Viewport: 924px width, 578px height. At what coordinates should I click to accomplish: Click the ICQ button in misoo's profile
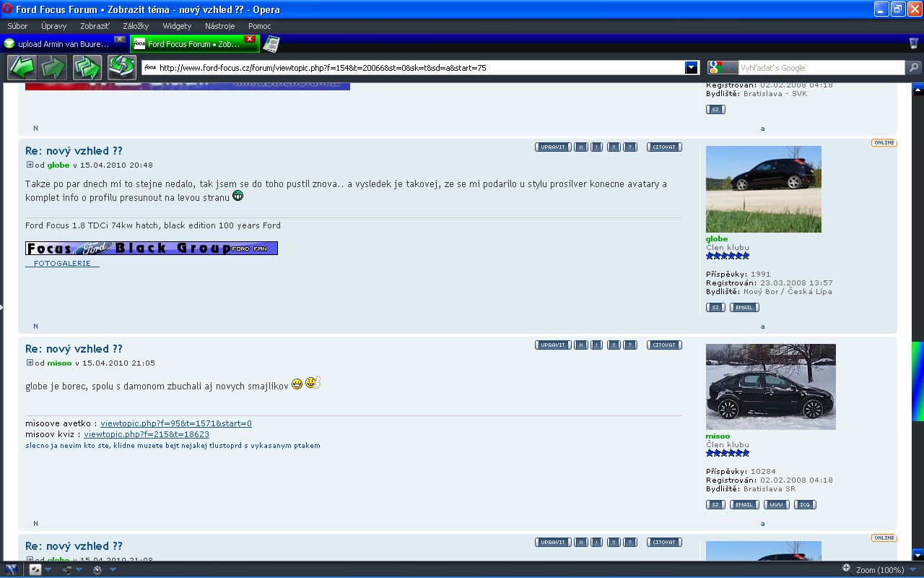[805, 505]
